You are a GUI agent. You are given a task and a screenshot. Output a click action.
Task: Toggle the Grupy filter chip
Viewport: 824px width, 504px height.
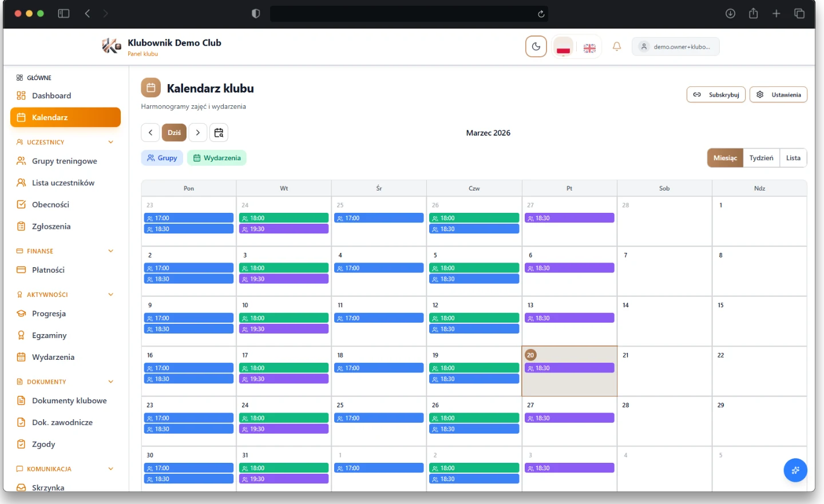click(x=162, y=158)
